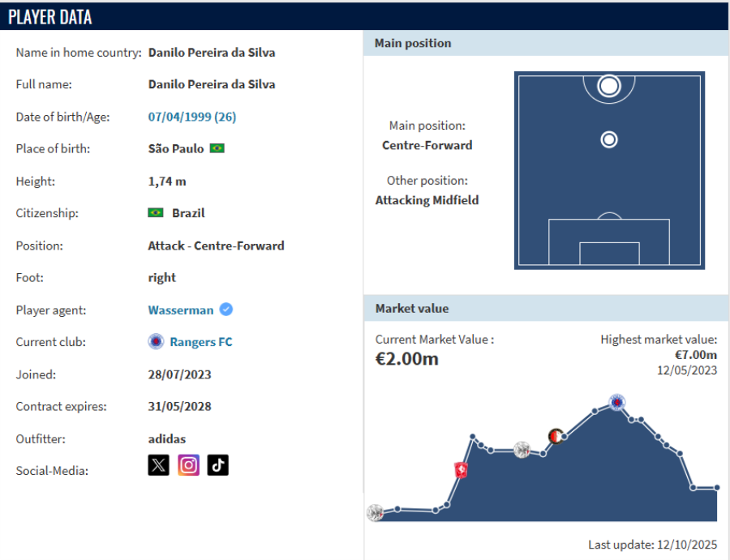Select the Main position section header
The image size is (730, 560).
413,43
